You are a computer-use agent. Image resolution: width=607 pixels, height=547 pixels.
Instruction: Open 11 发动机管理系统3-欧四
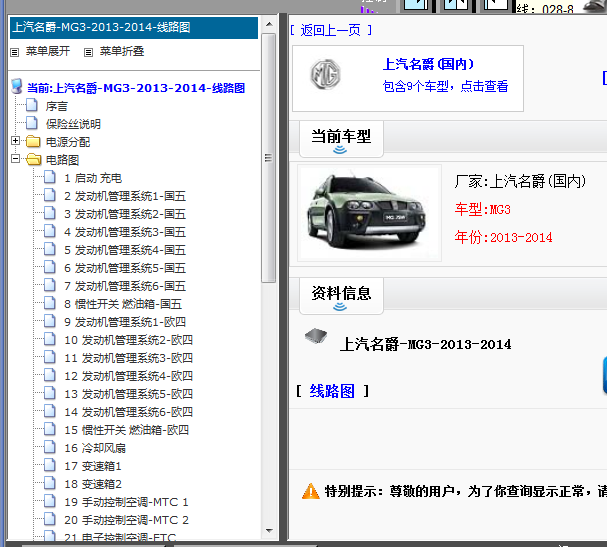coord(128,358)
